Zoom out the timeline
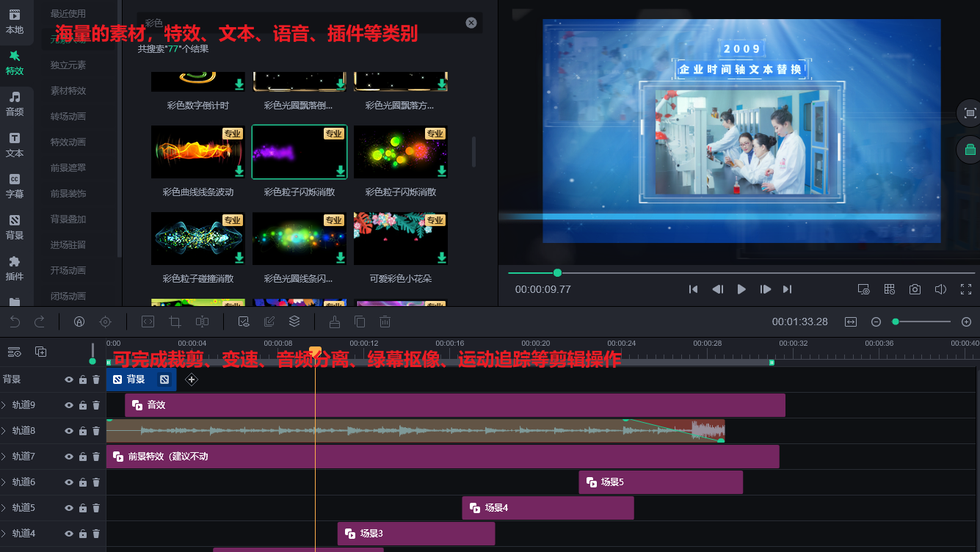The width and height of the screenshot is (980, 552). 876,322
